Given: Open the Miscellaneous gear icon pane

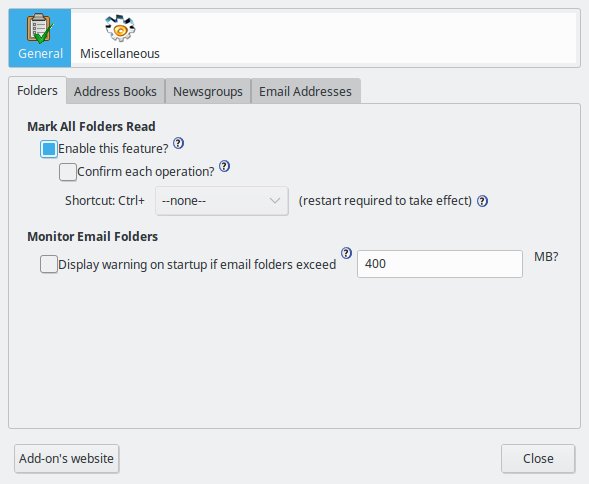Looking at the screenshot, I should coord(120,28).
